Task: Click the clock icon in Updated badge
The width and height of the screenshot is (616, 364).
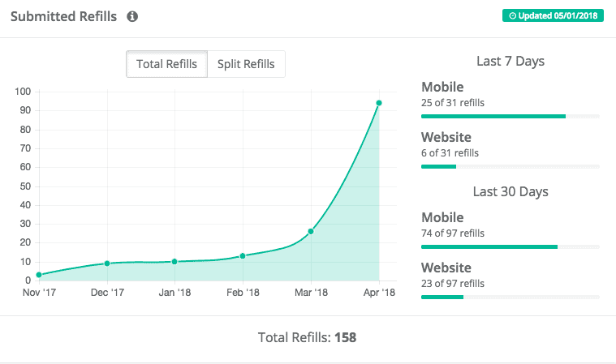Action: 512,15
